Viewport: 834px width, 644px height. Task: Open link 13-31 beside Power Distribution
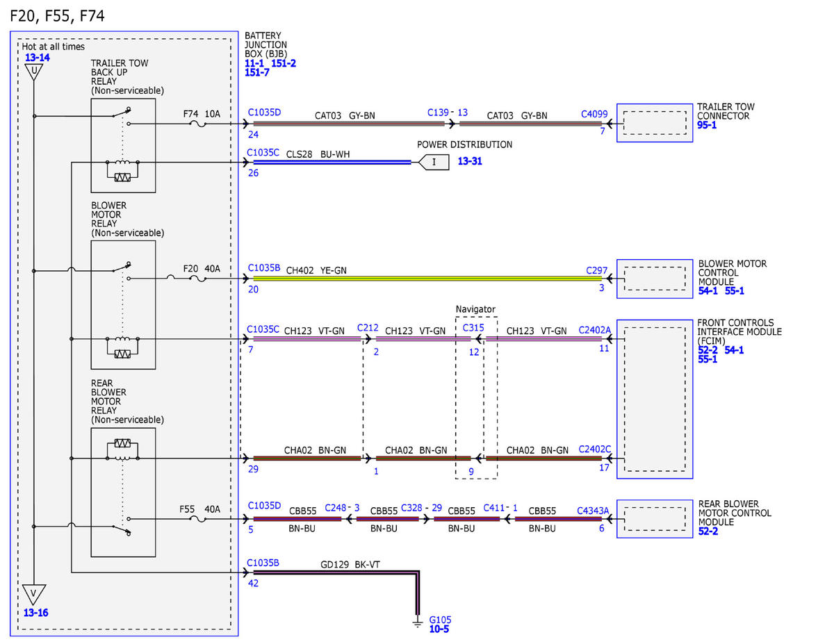point(470,160)
